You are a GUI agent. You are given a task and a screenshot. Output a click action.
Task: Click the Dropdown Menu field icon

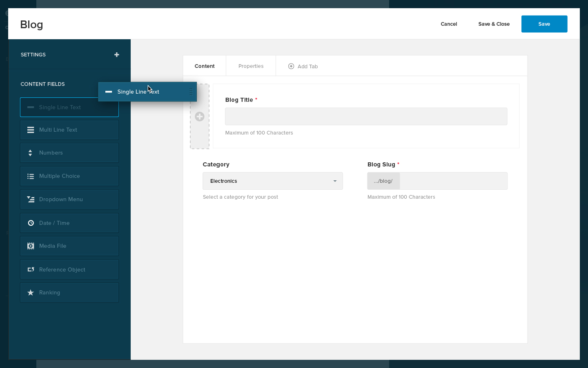point(31,199)
